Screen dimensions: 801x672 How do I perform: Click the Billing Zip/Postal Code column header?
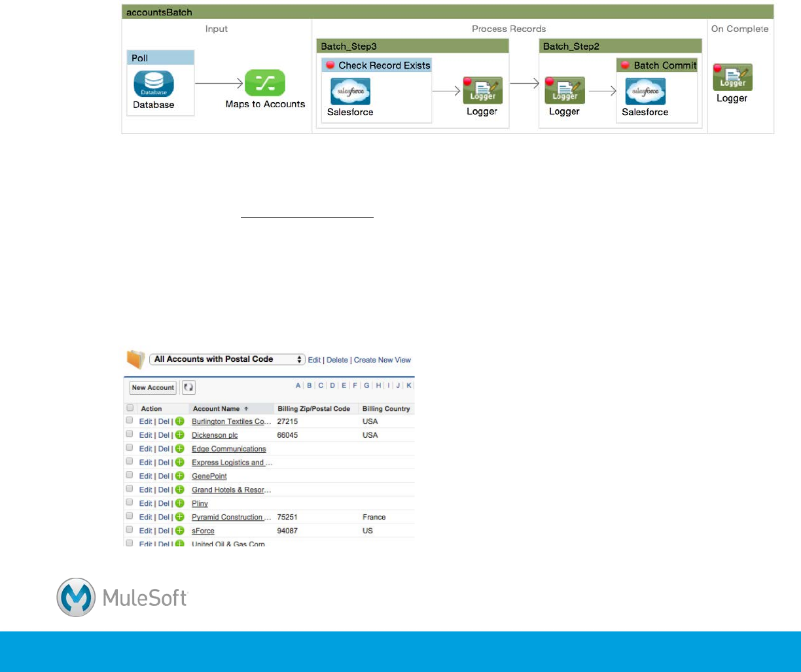click(x=314, y=409)
